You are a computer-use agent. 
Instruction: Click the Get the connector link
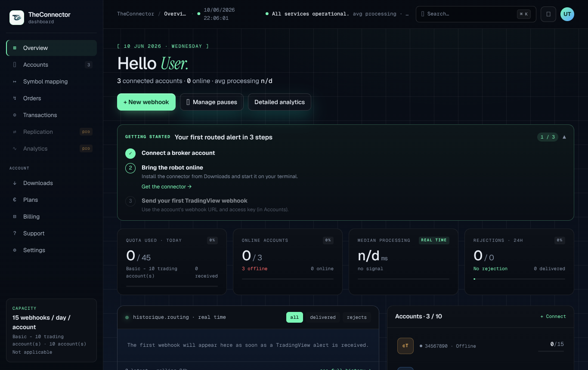pos(167,187)
